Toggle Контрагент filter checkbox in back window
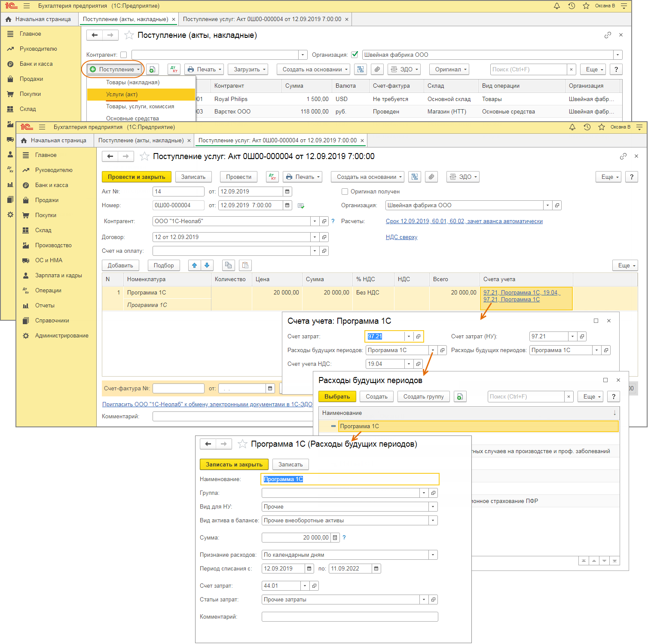This screenshot has width=648, height=644. pyautogui.click(x=124, y=55)
